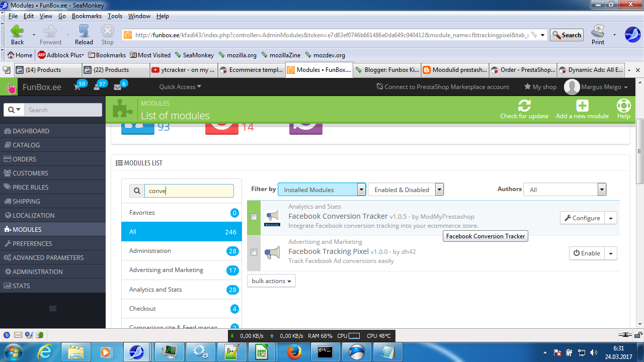Select the Administration module category
644x362 pixels.
(x=182, y=251)
